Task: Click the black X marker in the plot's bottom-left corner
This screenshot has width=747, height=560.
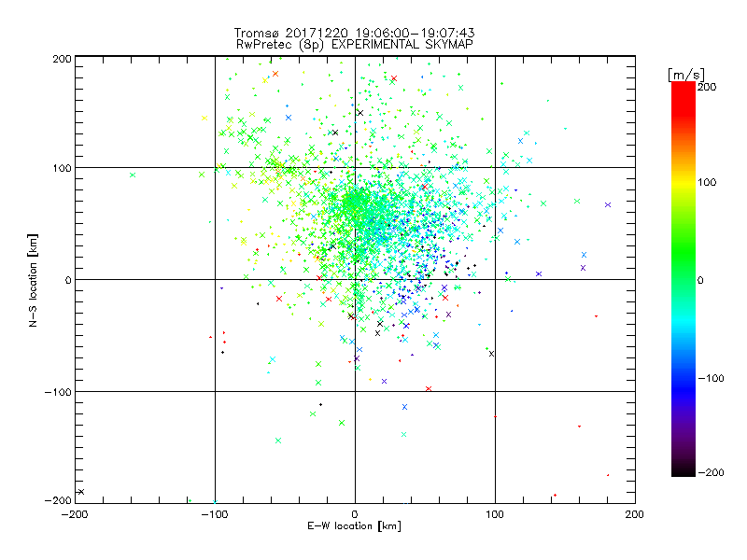Action: point(81,492)
